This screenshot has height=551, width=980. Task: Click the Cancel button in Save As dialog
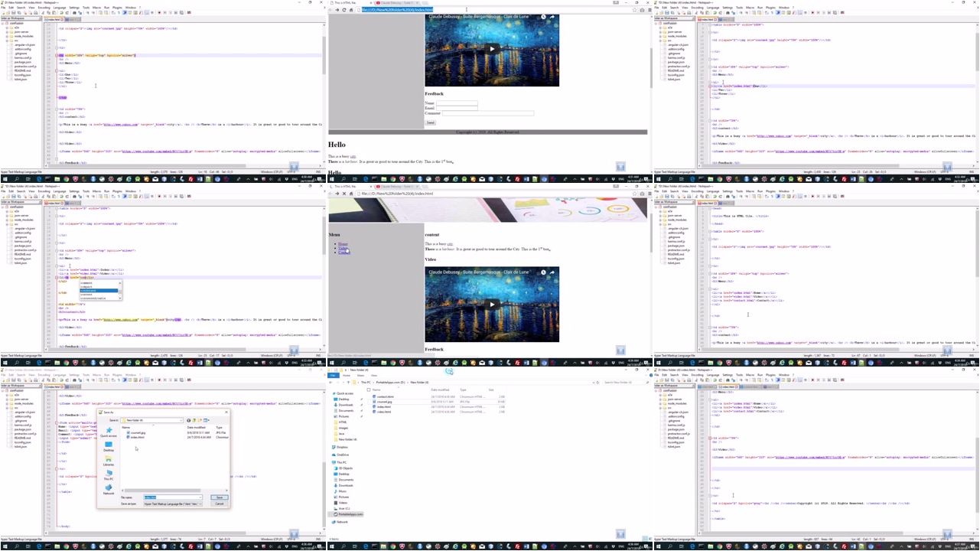220,504
